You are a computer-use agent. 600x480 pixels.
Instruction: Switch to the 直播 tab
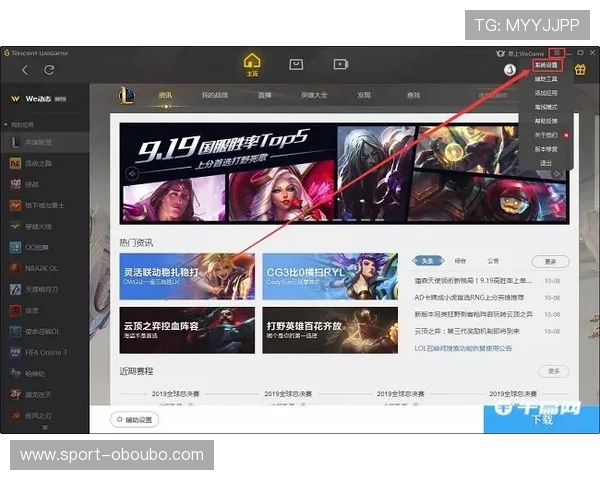264,95
